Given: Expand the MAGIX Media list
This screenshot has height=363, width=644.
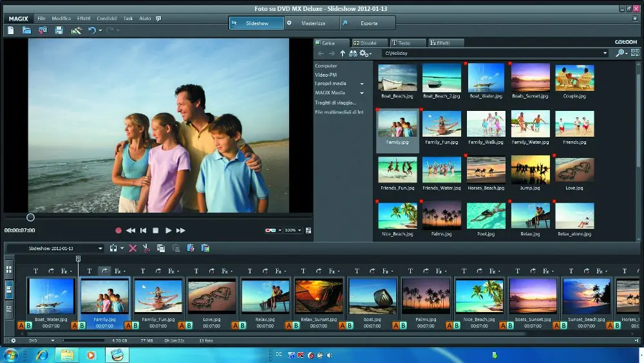Looking at the screenshot, I should point(362,93).
